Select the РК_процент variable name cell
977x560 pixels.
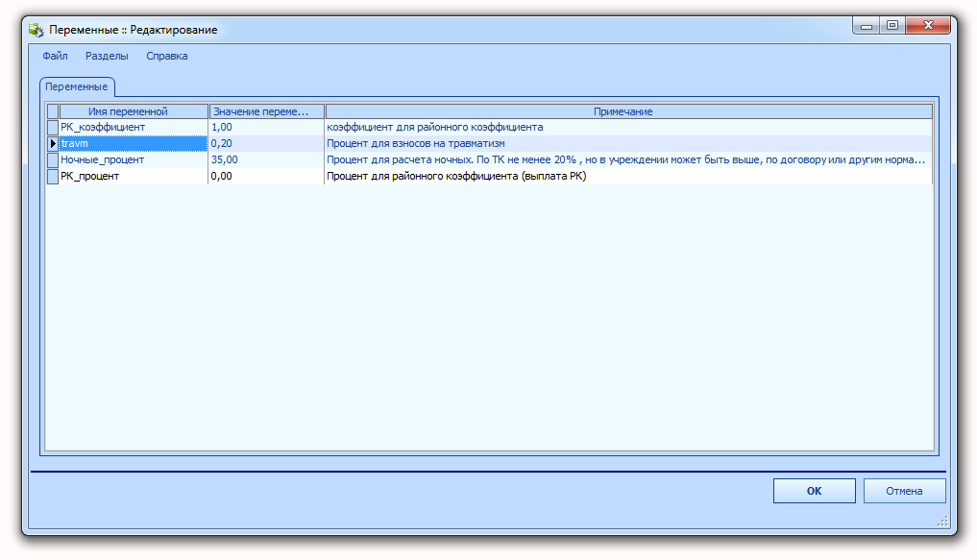(x=134, y=177)
